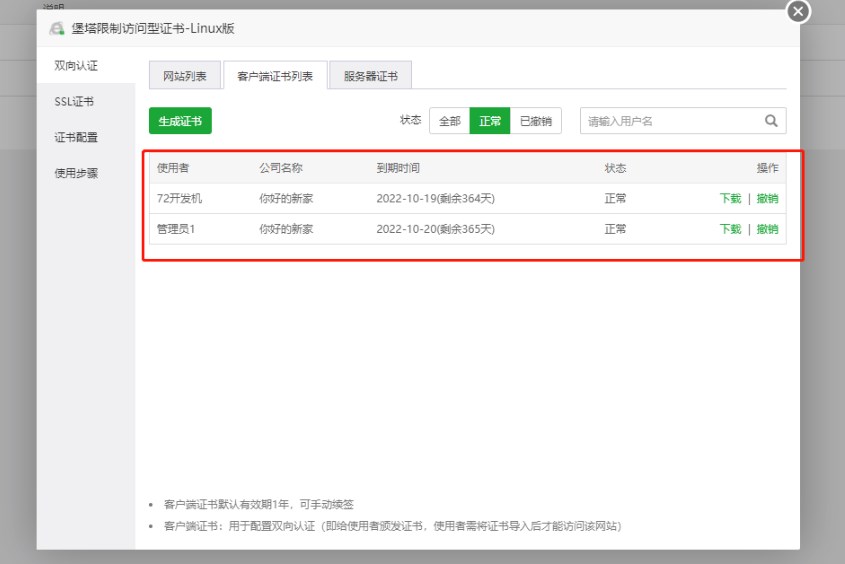Open SSL证书 in the sidebar
Image resolution: width=845 pixels, height=564 pixels.
point(75,101)
